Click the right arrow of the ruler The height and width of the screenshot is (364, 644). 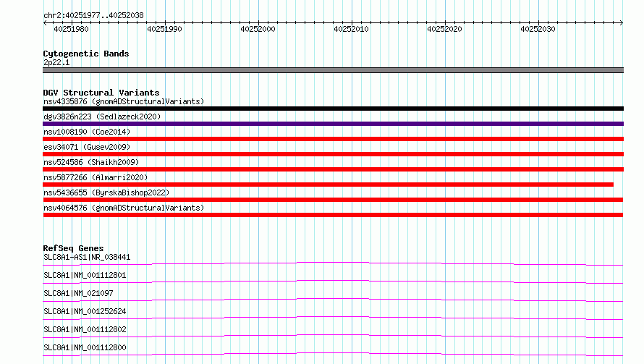(622, 23)
